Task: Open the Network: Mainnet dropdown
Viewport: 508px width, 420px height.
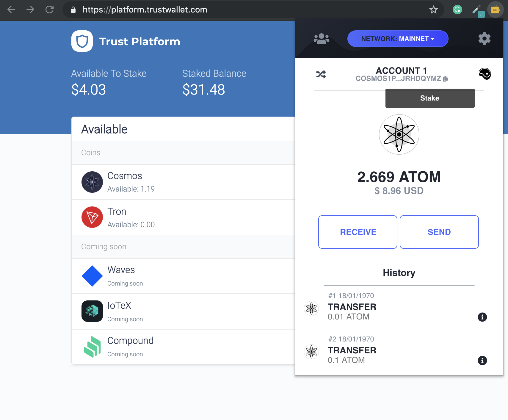Action: click(x=398, y=39)
